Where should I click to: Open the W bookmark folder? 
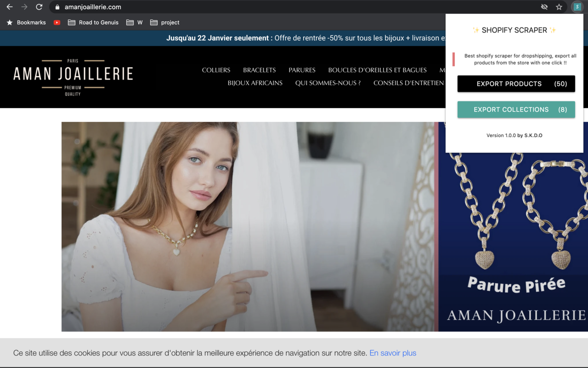134,22
